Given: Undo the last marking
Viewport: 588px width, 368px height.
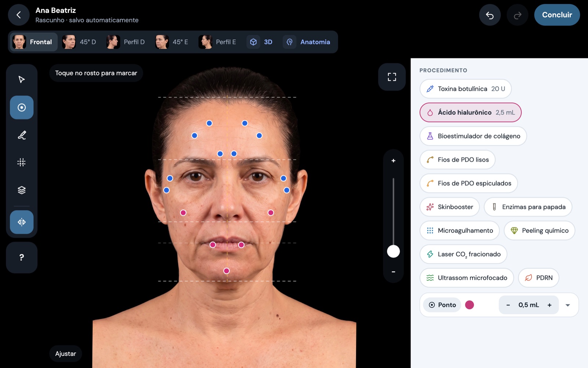Looking at the screenshot, I should pyautogui.click(x=490, y=15).
